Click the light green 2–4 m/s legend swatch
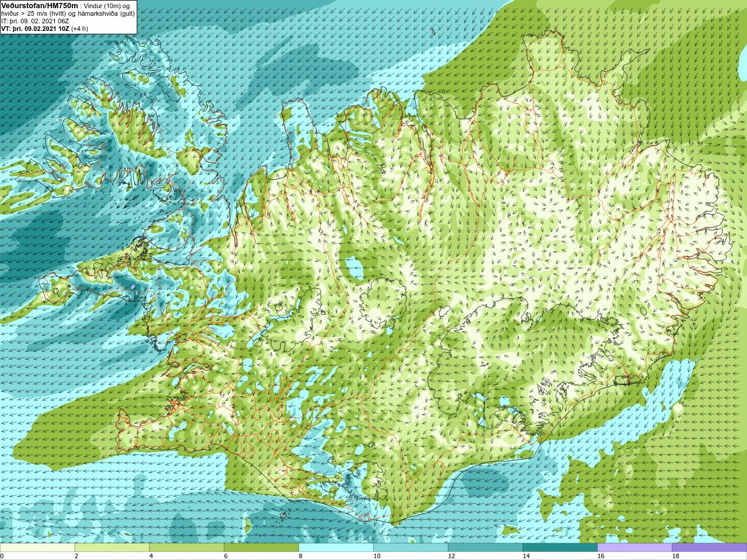 [112, 548]
